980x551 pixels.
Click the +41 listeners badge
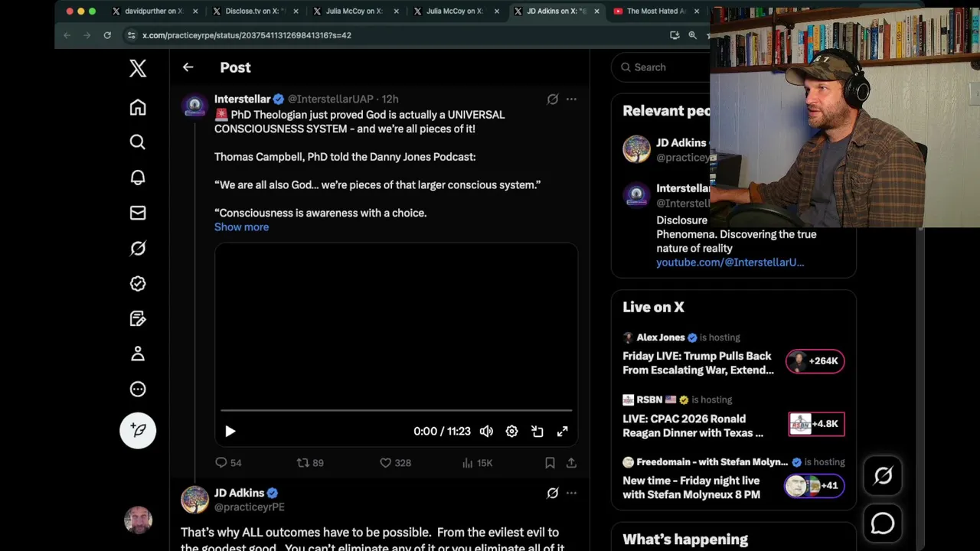coord(814,486)
